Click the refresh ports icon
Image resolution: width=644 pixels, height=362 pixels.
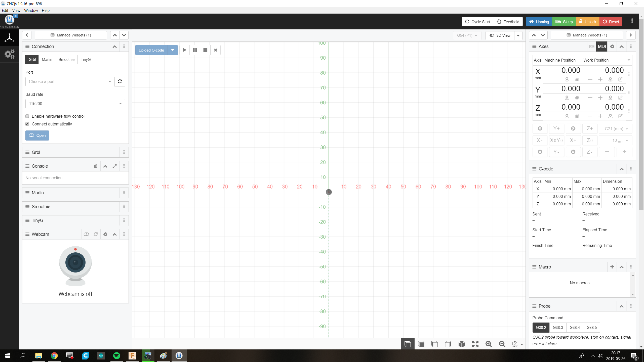(x=120, y=81)
